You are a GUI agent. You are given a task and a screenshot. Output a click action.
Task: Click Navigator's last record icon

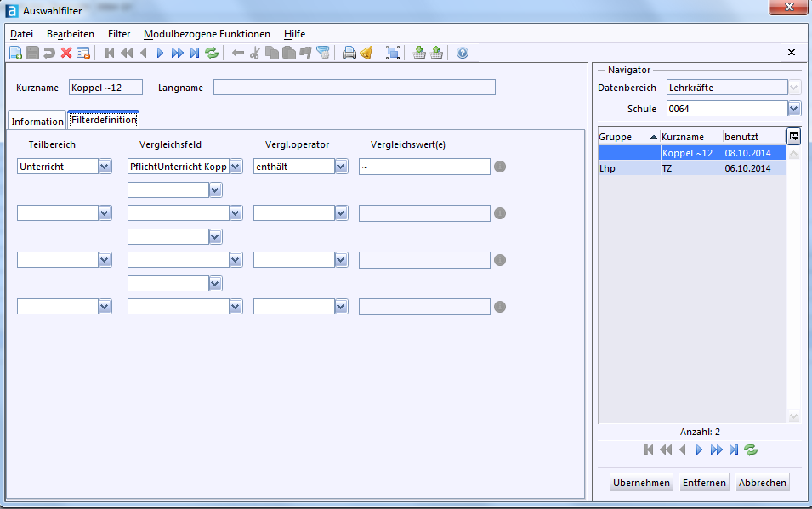(733, 450)
